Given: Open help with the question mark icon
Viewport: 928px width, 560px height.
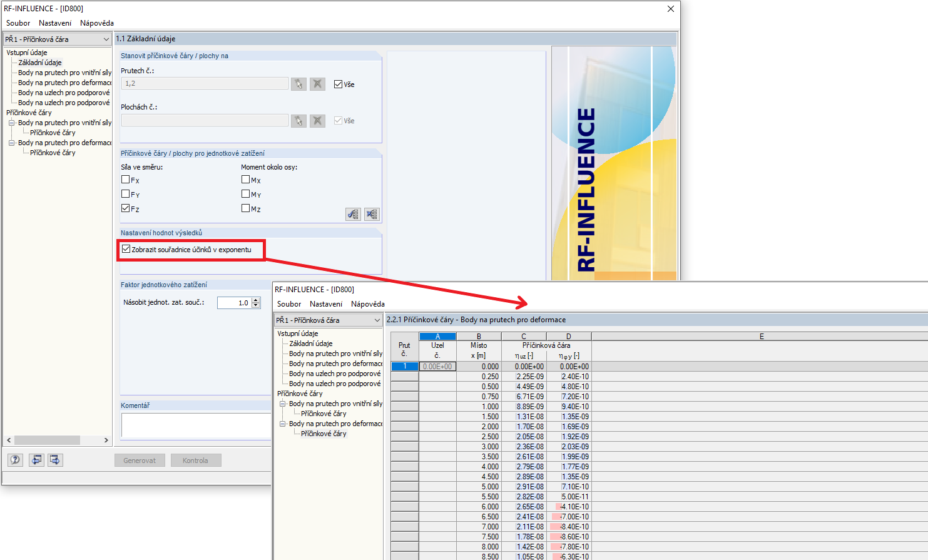Looking at the screenshot, I should (x=15, y=460).
